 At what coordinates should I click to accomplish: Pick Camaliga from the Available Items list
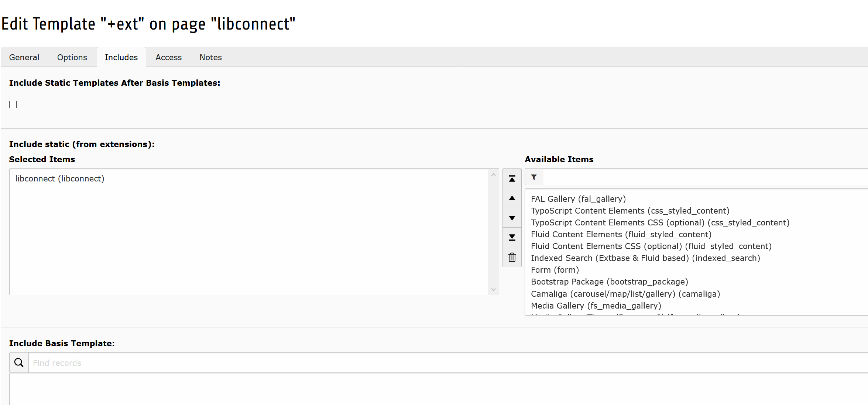tap(625, 293)
